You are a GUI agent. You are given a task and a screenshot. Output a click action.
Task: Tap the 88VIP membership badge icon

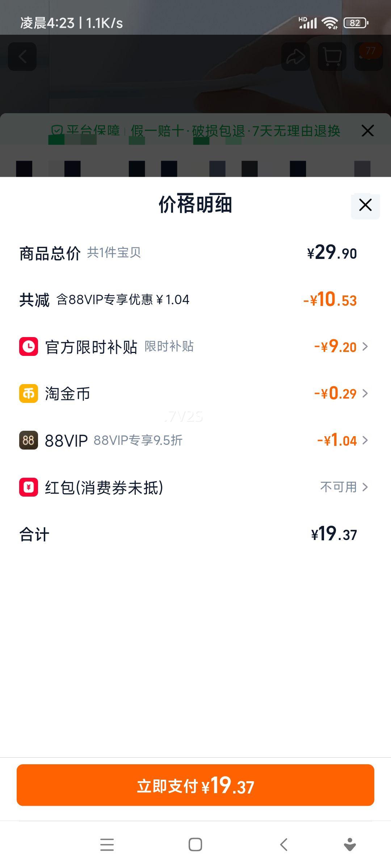coord(29,440)
